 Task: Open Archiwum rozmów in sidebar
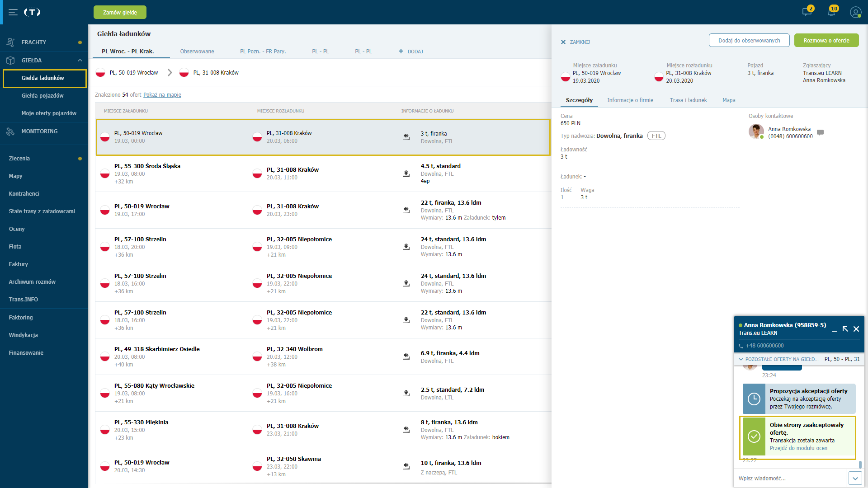(32, 282)
